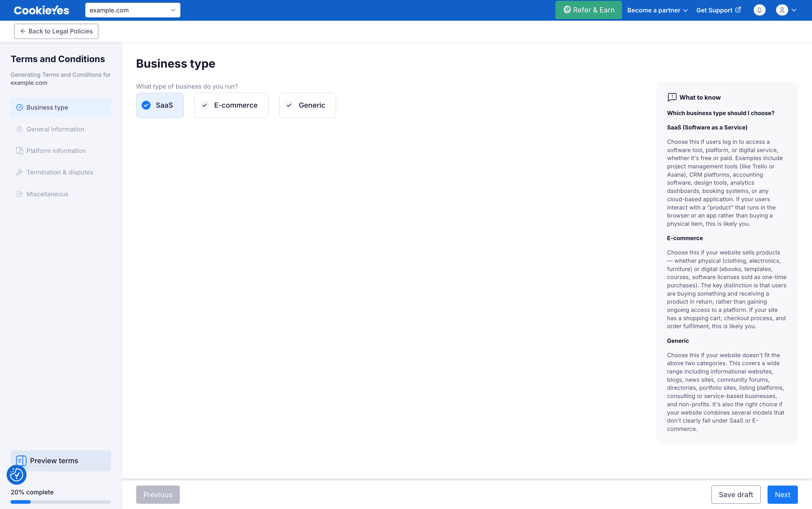Click the "Which business type should I choose?" heading

point(721,113)
